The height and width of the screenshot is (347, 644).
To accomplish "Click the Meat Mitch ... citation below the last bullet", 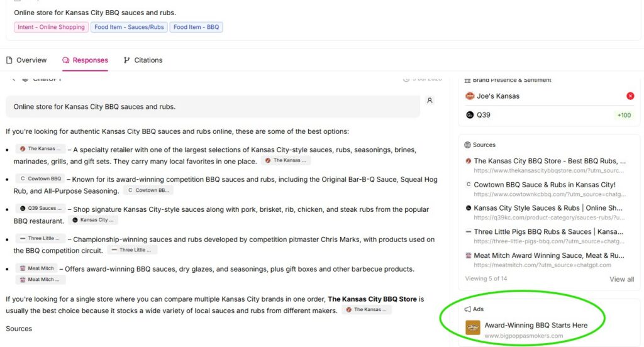I will (40, 280).
